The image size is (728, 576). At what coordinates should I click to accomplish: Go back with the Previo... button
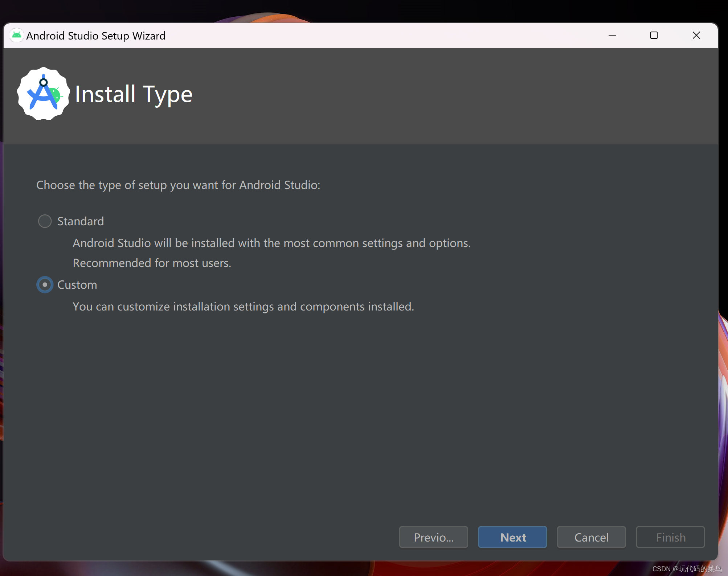click(433, 537)
